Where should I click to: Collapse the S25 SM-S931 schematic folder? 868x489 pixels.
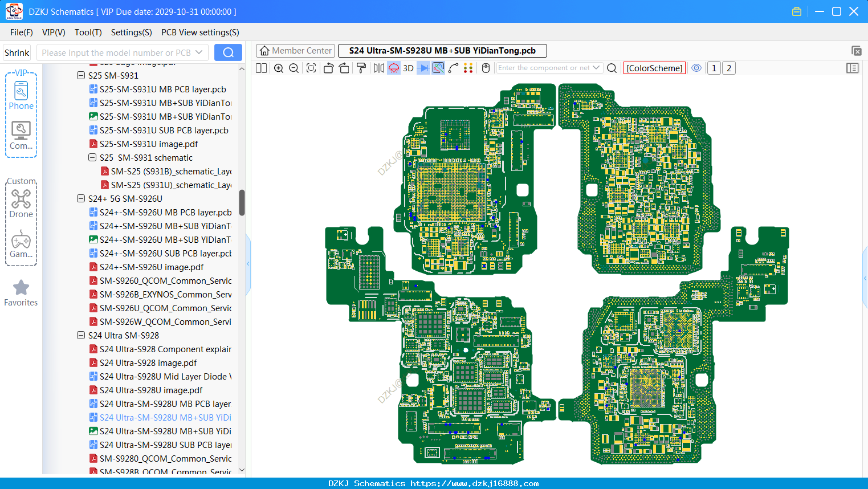(92, 157)
